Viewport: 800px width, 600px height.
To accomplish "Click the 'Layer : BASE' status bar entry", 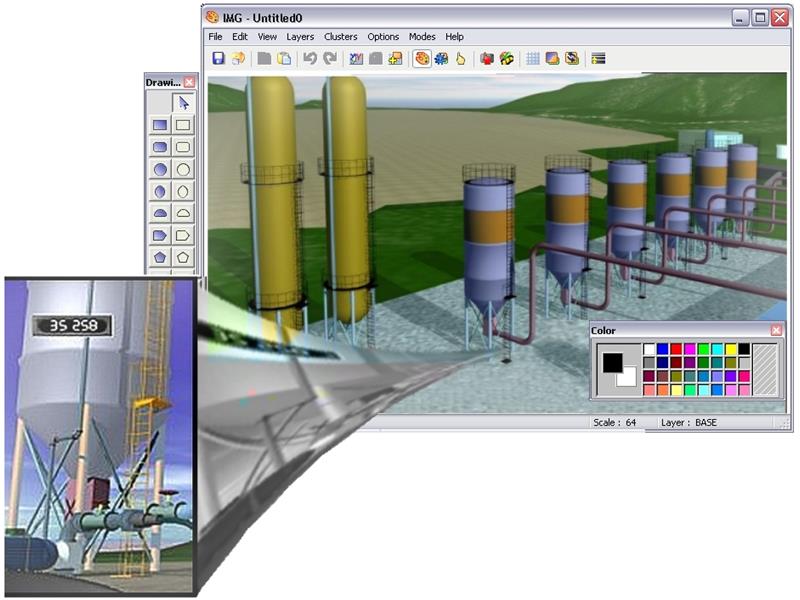I will tap(689, 422).
